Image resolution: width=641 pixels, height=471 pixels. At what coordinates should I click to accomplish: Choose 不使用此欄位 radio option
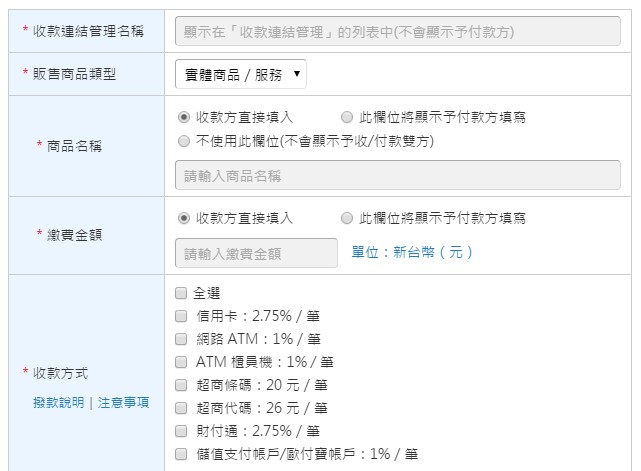(x=184, y=141)
